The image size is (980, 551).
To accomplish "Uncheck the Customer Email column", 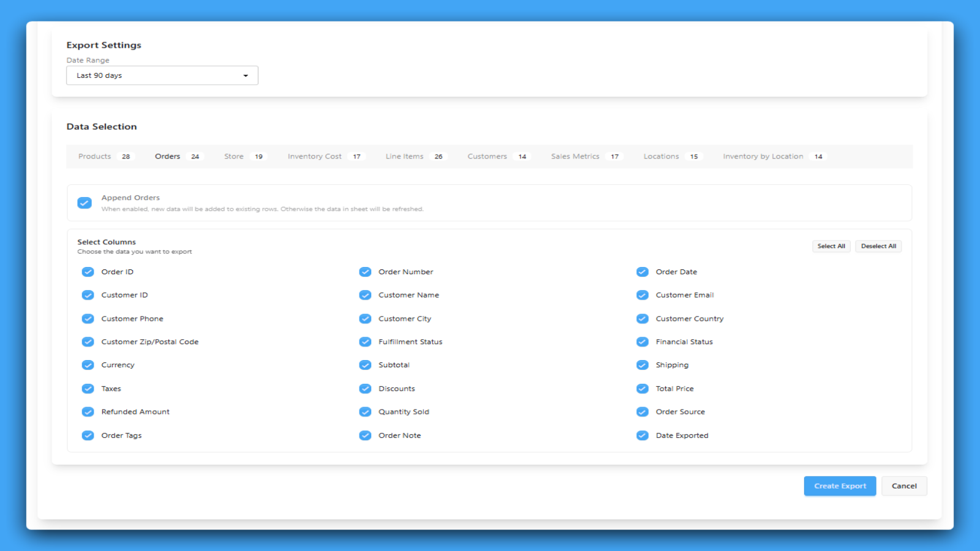I will 642,294.
